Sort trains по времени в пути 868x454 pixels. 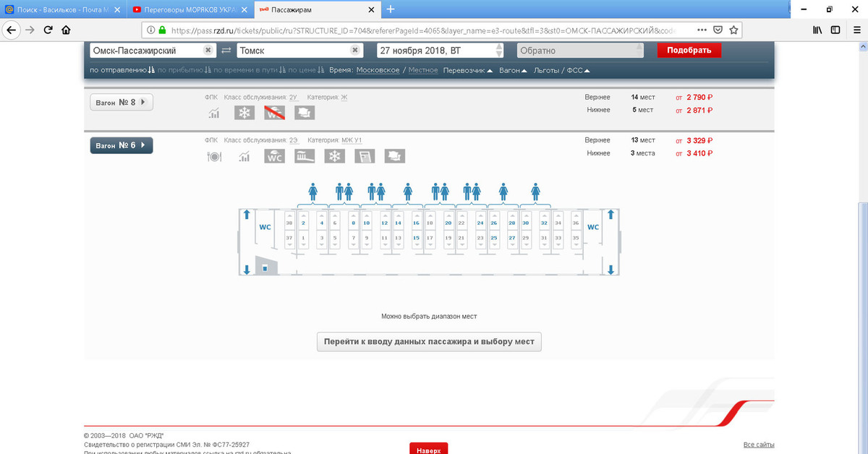click(x=250, y=70)
